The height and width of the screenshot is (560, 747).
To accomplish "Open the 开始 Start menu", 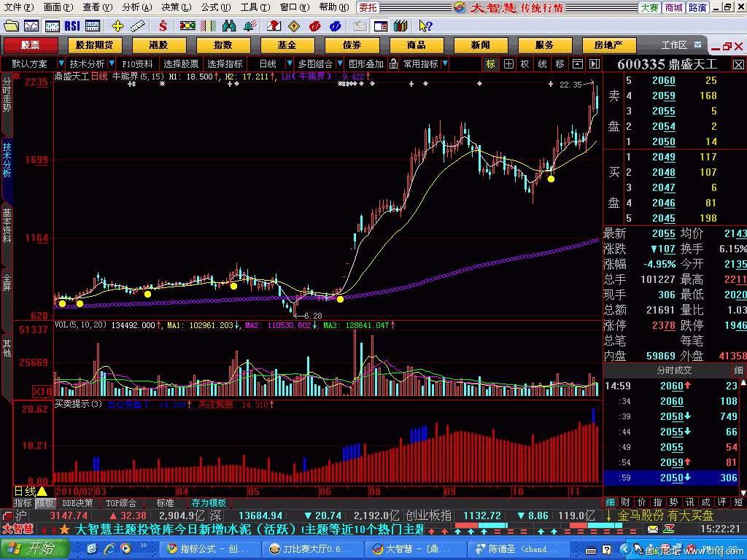I will [x=34, y=548].
